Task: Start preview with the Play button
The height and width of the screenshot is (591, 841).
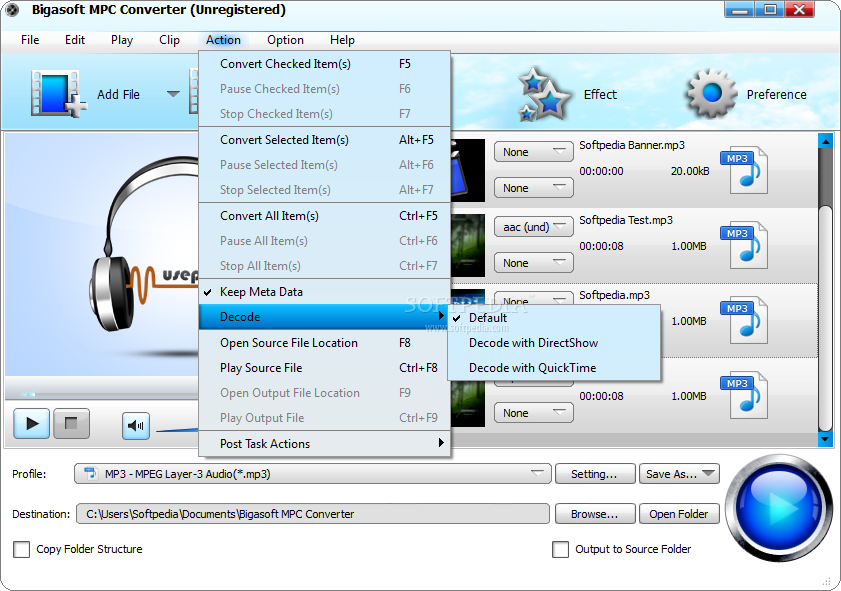Action: (32, 424)
